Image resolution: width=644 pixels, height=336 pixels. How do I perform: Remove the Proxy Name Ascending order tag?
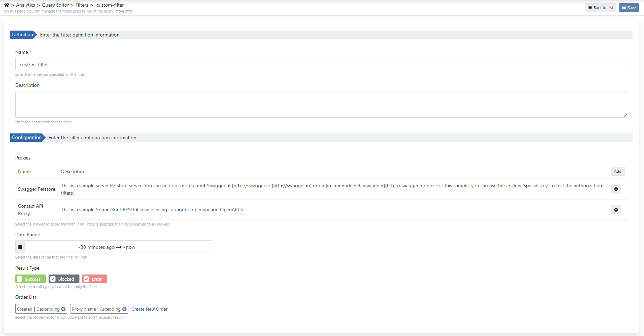pyautogui.click(x=124, y=309)
